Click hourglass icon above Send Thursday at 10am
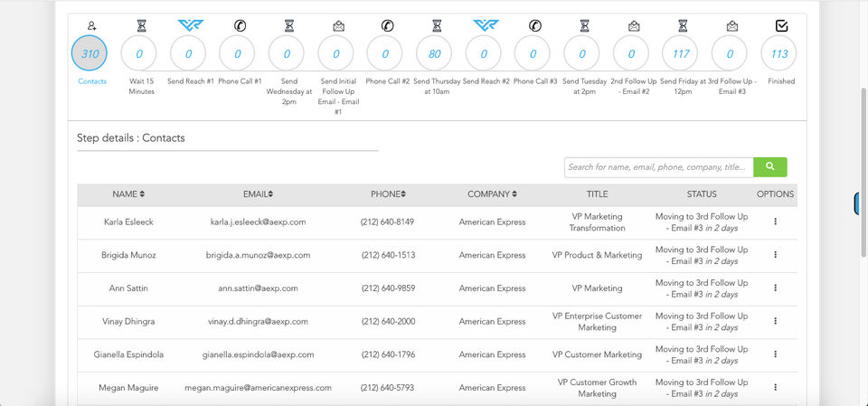Screen dimensions: 868x406 [x=437, y=25]
